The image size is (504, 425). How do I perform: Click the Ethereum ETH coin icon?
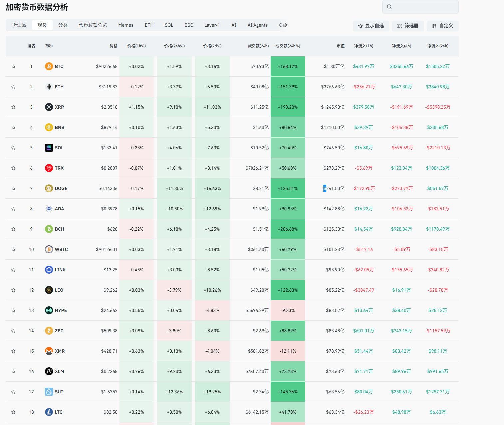pos(49,87)
